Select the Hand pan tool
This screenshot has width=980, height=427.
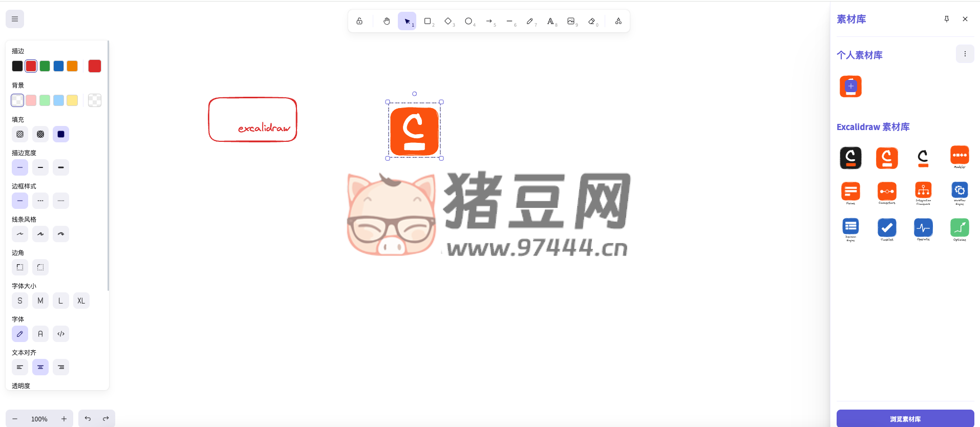[387, 21]
